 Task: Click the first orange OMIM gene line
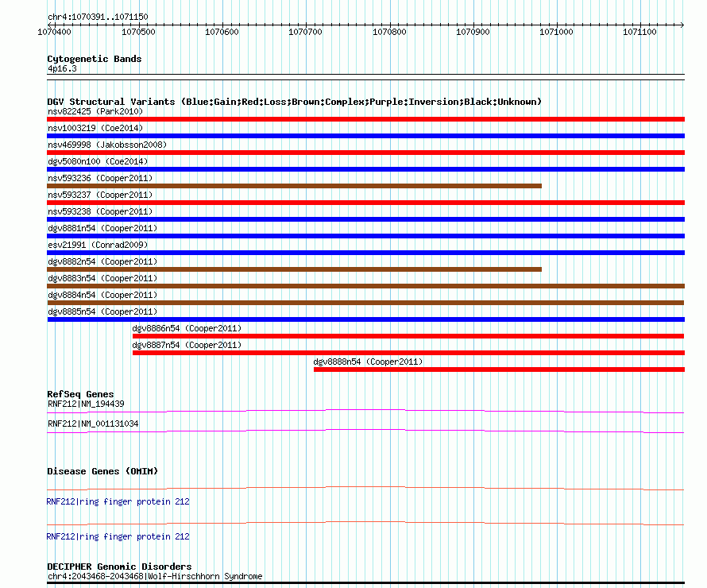coord(365,489)
